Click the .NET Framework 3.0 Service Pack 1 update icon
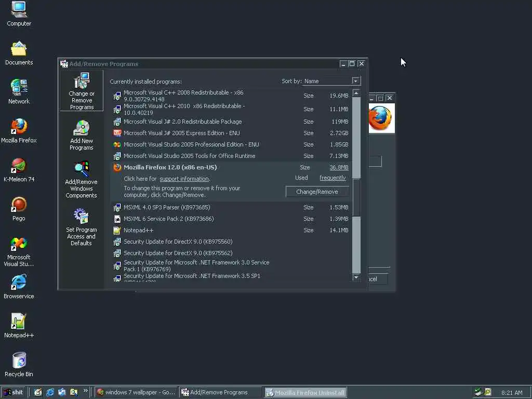This screenshot has height=399, width=532. 117,266
